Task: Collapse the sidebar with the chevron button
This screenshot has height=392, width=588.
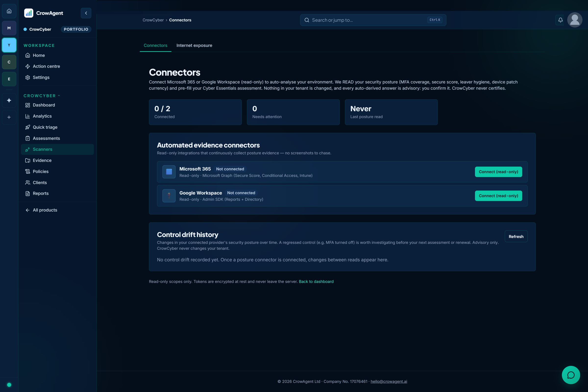Action: click(86, 13)
